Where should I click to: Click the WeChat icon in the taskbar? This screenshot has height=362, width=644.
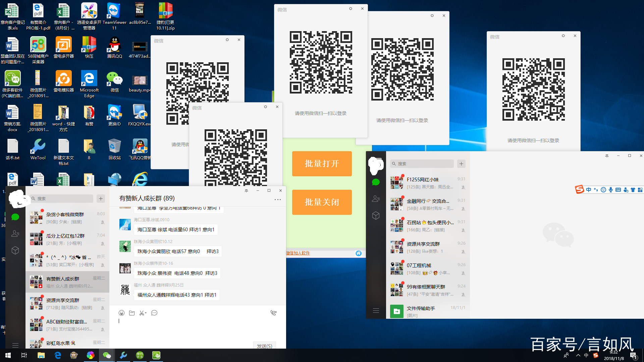click(107, 355)
